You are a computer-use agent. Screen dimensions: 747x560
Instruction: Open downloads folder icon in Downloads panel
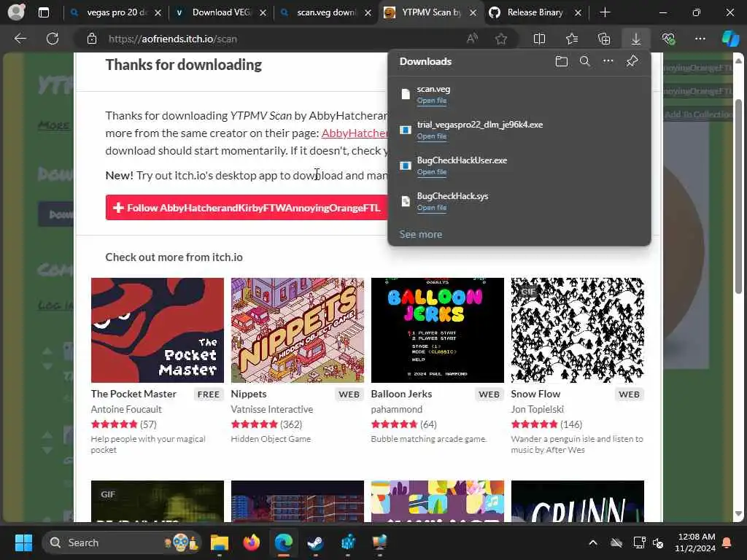[562, 61]
